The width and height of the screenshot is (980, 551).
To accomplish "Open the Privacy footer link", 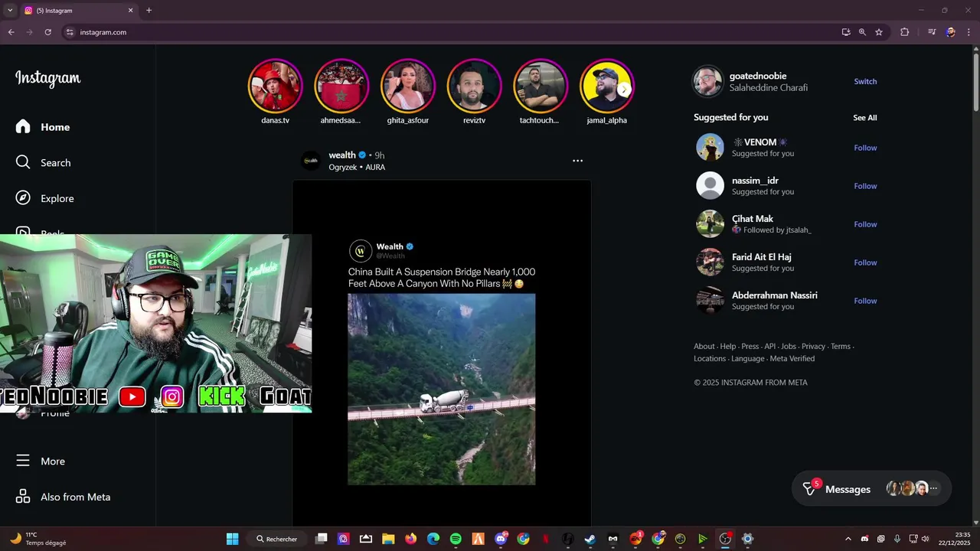I will (813, 346).
